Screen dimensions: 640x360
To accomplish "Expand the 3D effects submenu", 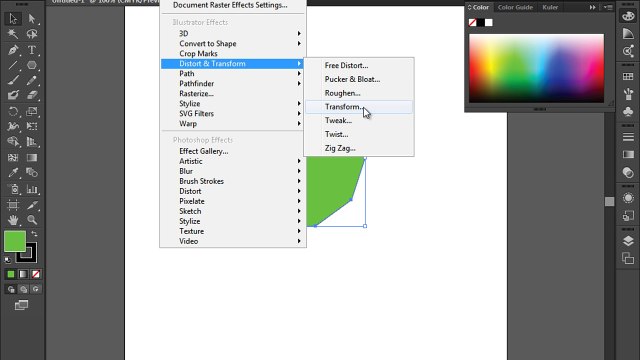I will point(233,33).
